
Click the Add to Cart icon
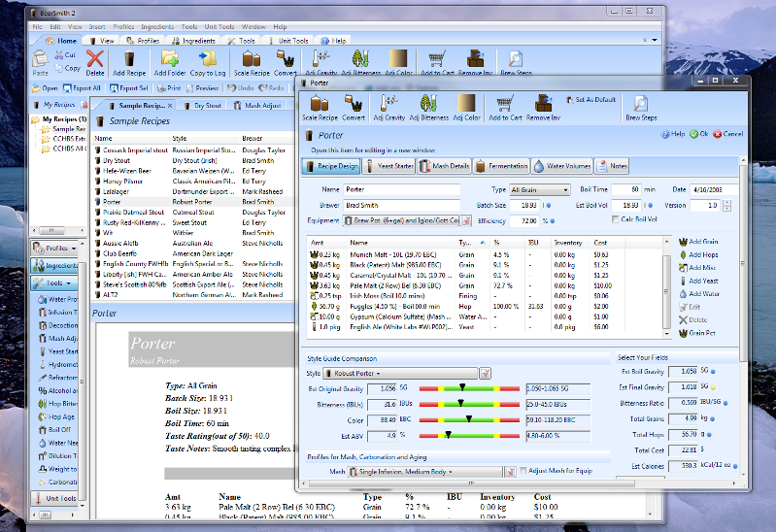[x=504, y=105]
